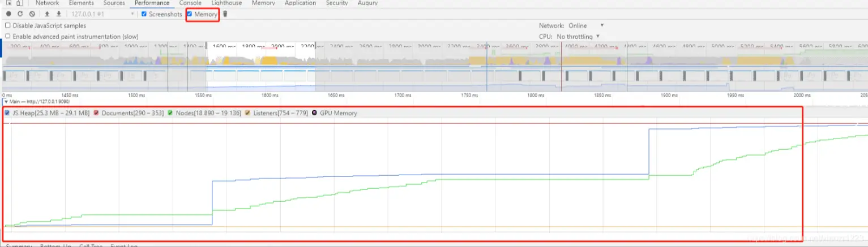Hide the JS Heap counter line

pyautogui.click(x=7, y=113)
